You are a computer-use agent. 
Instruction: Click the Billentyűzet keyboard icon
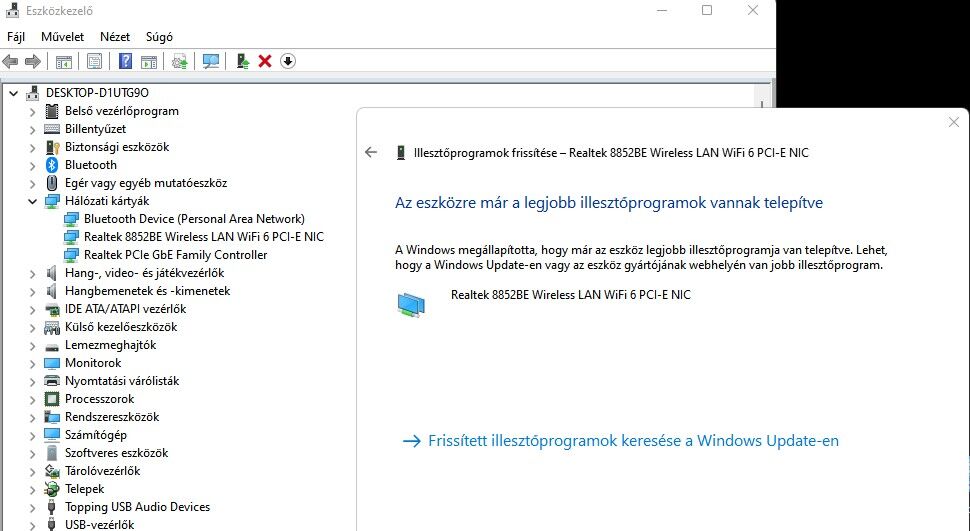pyautogui.click(x=52, y=129)
